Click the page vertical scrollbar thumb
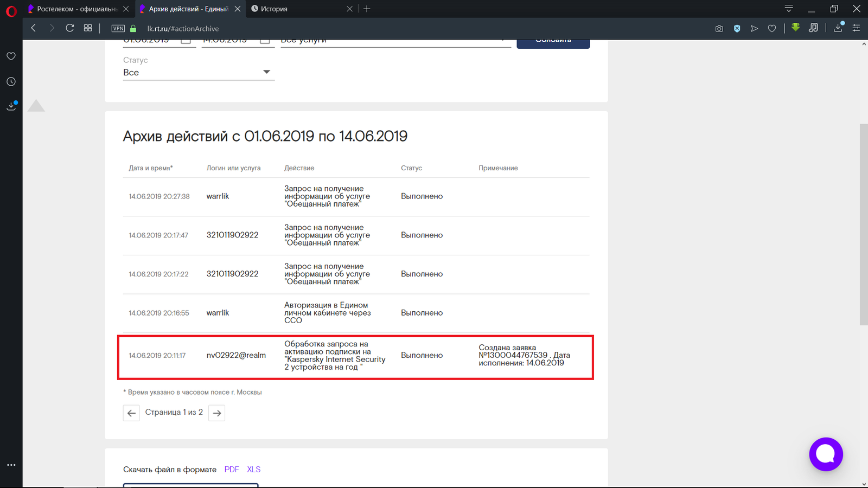868x488 pixels. (x=864, y=224)
